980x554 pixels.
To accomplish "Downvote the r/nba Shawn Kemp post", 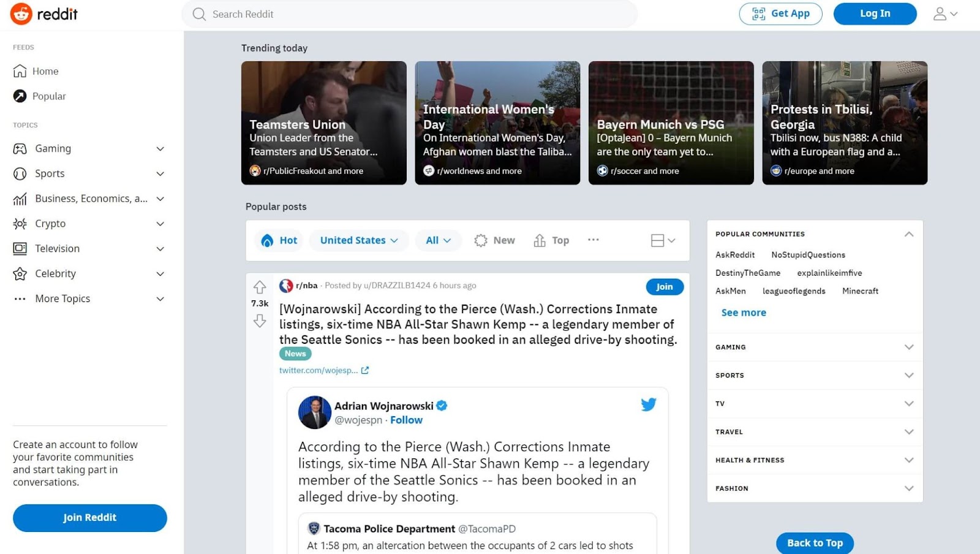I will [260, 321].
